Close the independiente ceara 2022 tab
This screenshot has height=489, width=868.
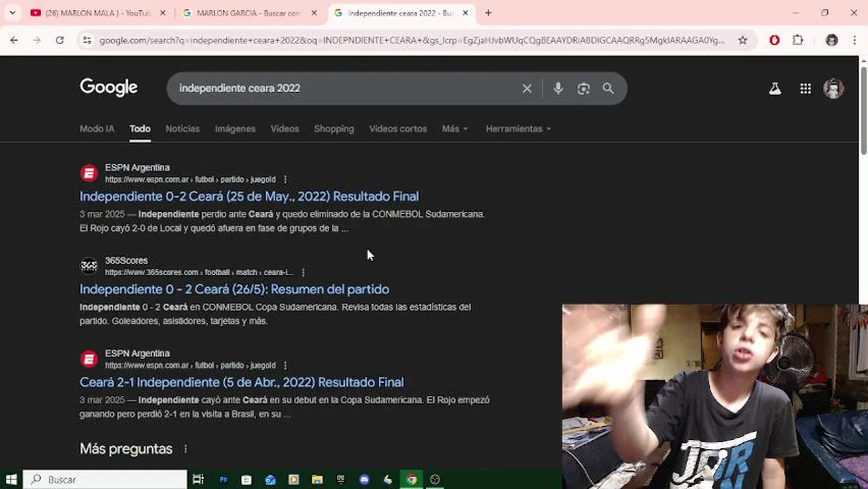pos(465,13)
